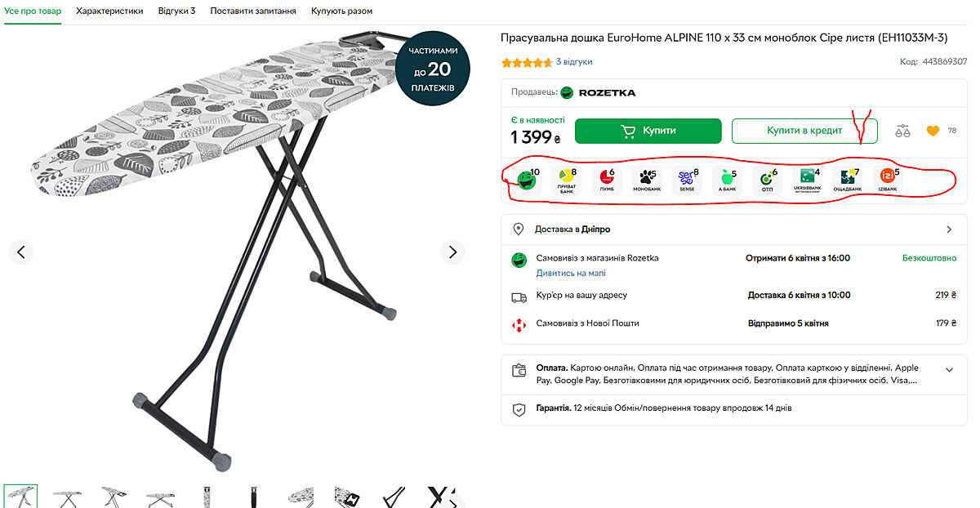Select the Monobank paw installment icon
980x508 pixels.
[x=646, y=179]
